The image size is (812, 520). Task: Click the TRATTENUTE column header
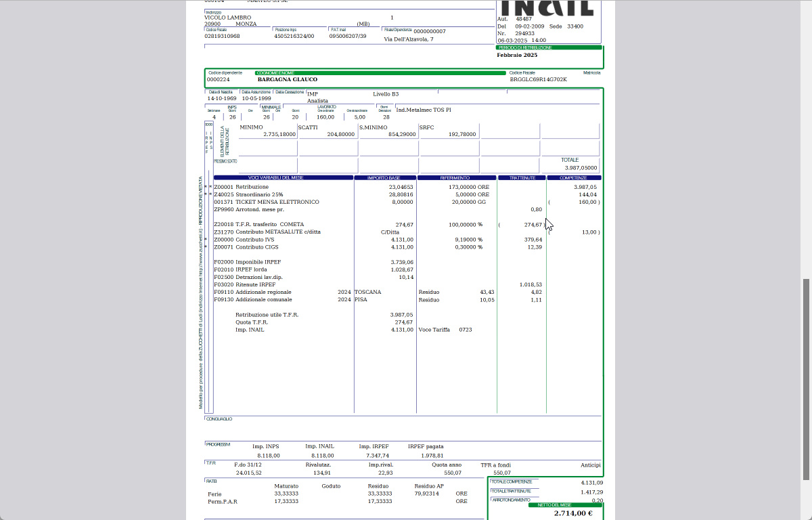click(522, 178)
